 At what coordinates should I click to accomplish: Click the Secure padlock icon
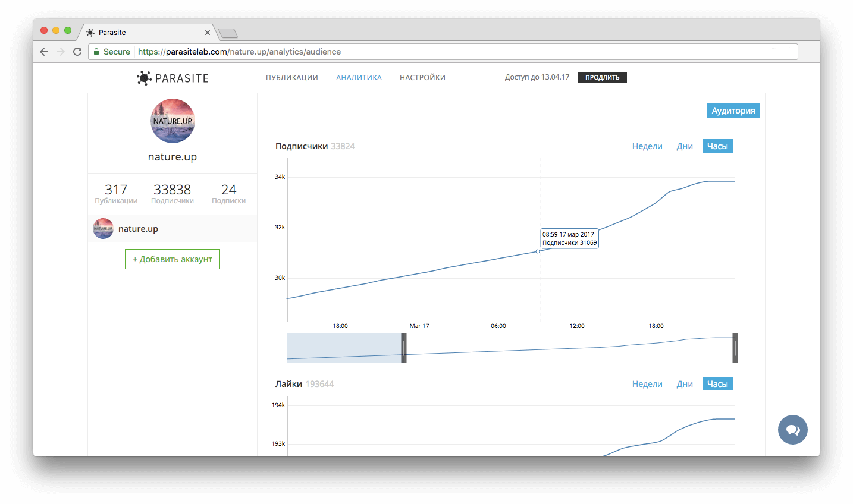click(96, 52)
